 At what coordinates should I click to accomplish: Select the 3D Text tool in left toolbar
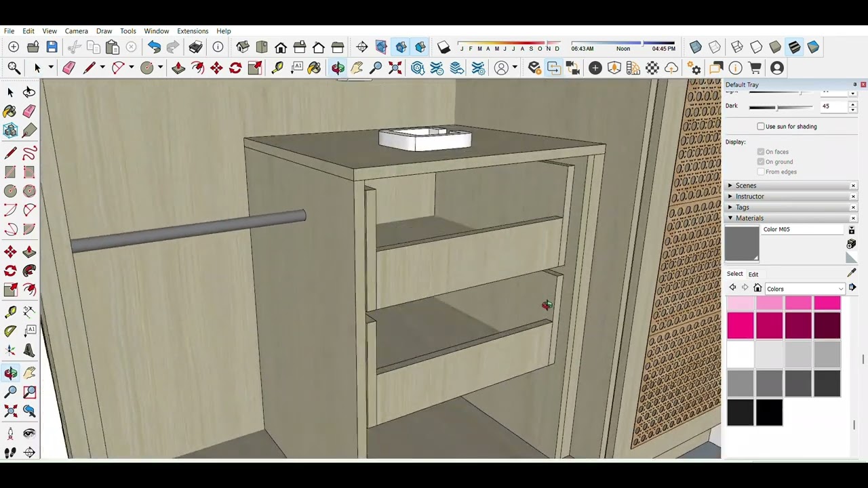29,350
